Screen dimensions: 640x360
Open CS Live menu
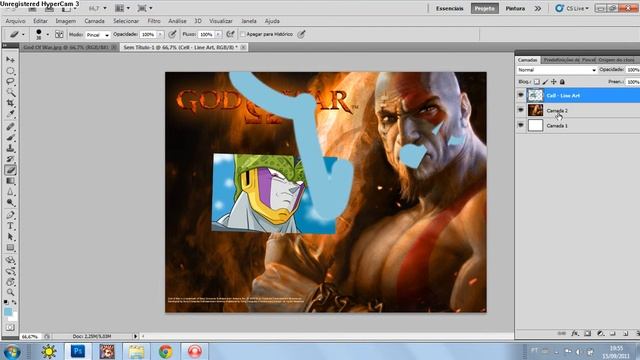572,8
